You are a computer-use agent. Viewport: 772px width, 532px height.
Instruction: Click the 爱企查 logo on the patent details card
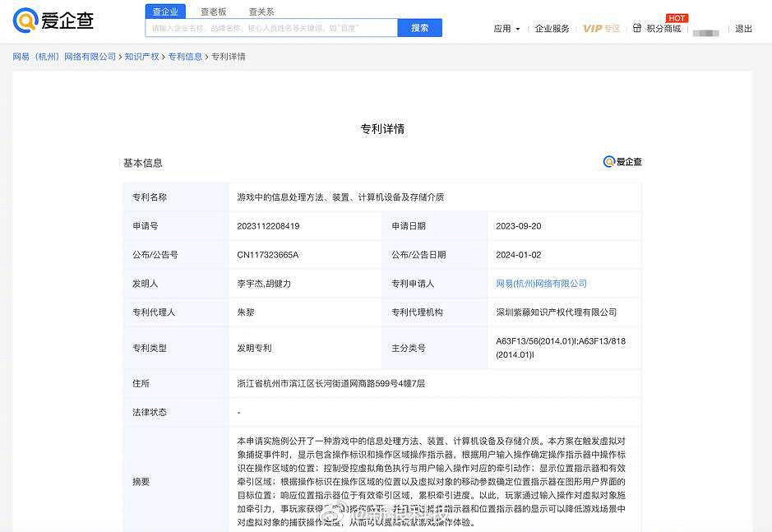(623, 162)
